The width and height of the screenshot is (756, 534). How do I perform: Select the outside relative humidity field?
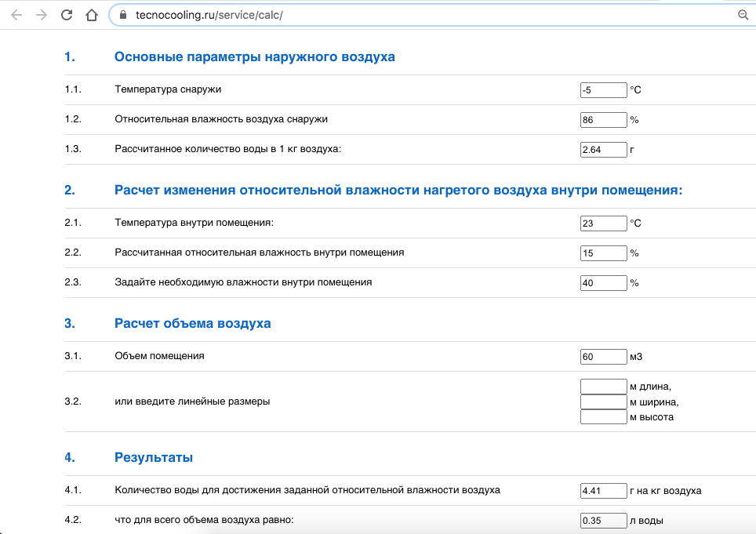pyautogui.click(x=603, y=120)
